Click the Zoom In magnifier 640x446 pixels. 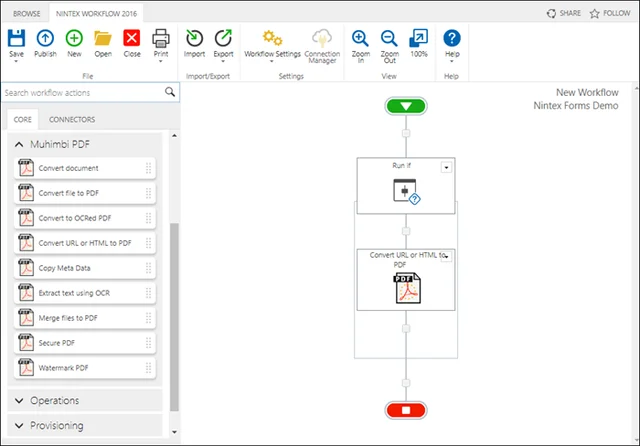(x=360, y=38)
